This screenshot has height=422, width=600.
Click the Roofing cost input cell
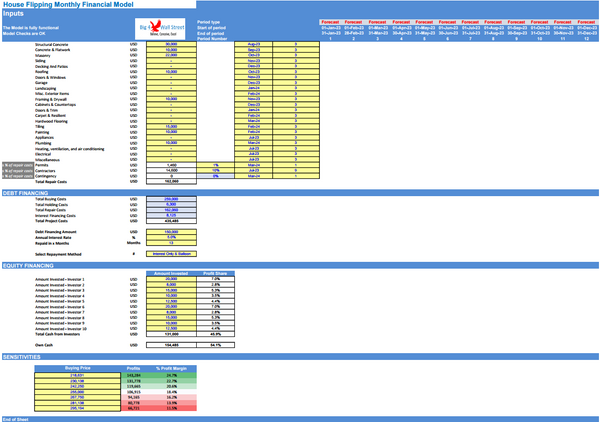click(171, 73)
